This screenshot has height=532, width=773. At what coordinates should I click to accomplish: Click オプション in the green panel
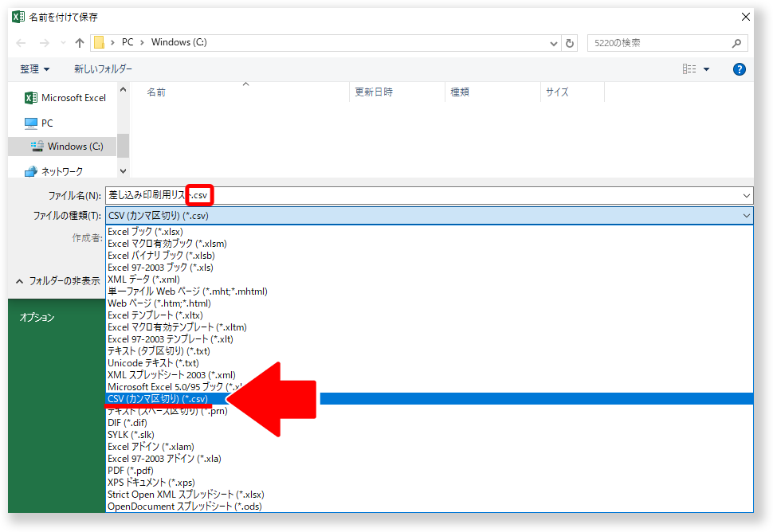pos(37,317)
